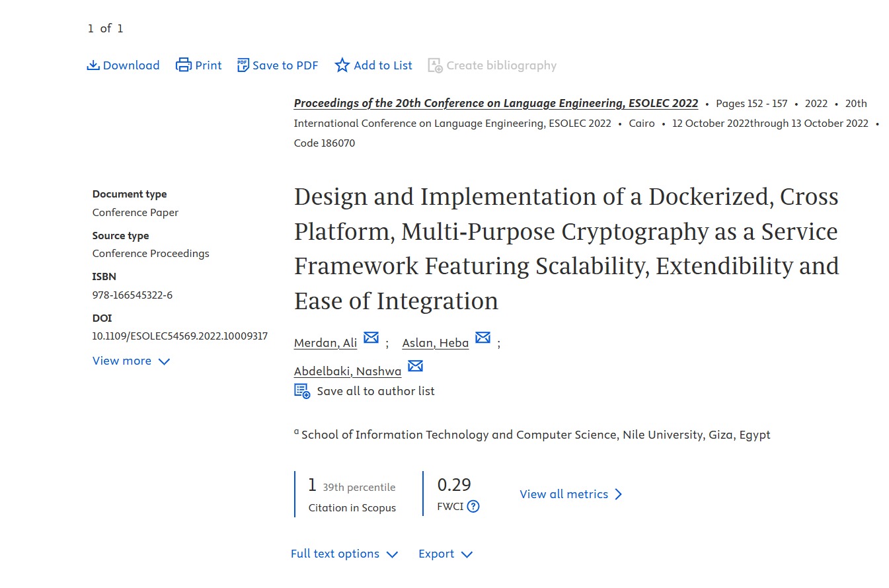
Task: Open author profile for Abdelbaki, Nashwa
Action: pyautogui.click(x=347, y=371)
